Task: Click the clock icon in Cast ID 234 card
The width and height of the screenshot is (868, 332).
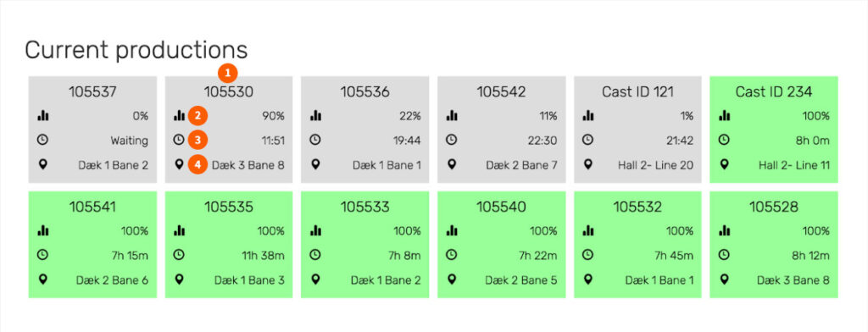Action: [724, 140]
